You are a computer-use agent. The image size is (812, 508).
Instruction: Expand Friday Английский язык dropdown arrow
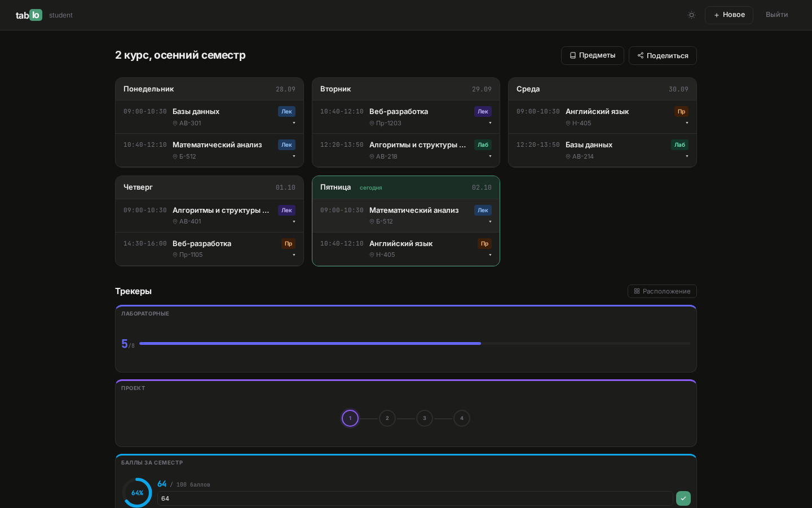click(x=490, y=255)
